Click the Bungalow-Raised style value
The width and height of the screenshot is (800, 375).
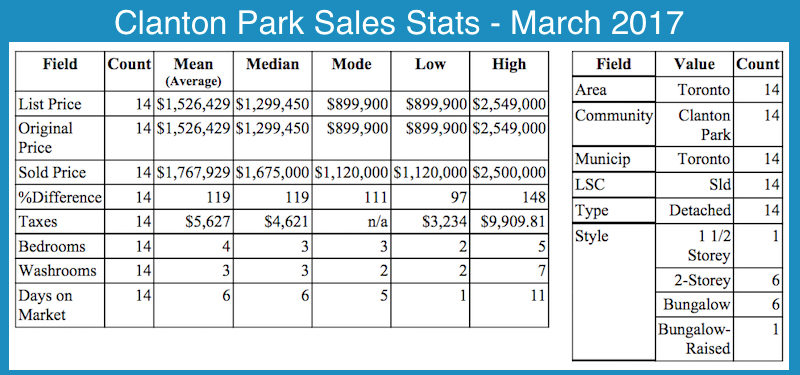694,339
